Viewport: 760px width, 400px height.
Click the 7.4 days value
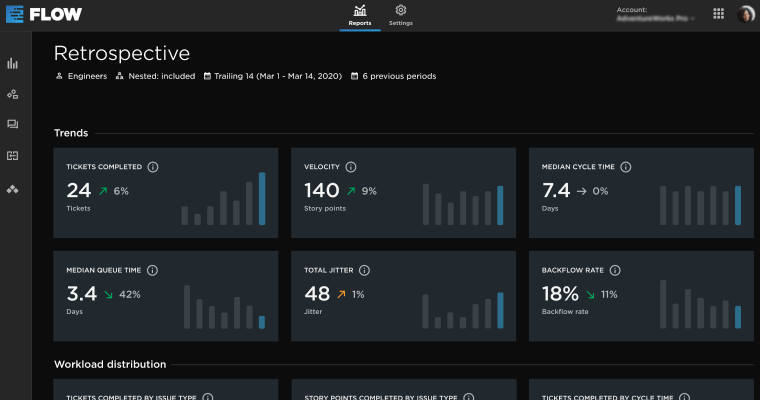556,191
